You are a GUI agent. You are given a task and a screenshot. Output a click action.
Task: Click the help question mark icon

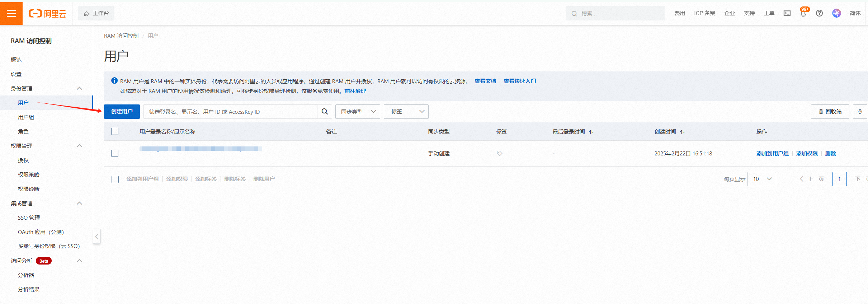coord(819,13)
